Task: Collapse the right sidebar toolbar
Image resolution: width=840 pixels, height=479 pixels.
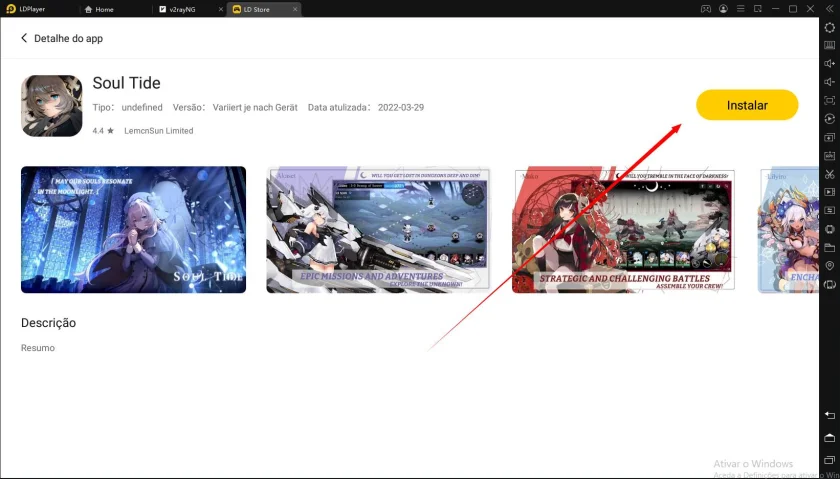Action: click(x=830, y=9)
